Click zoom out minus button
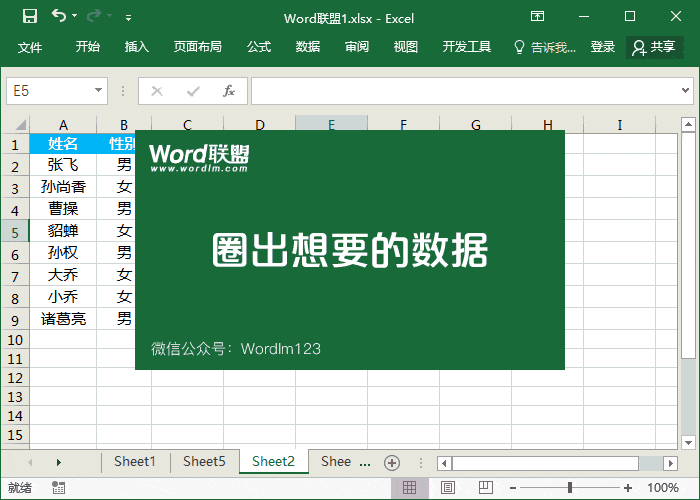Image resolution: width=700 pixels, height=500 pixels. click(513, 488)
